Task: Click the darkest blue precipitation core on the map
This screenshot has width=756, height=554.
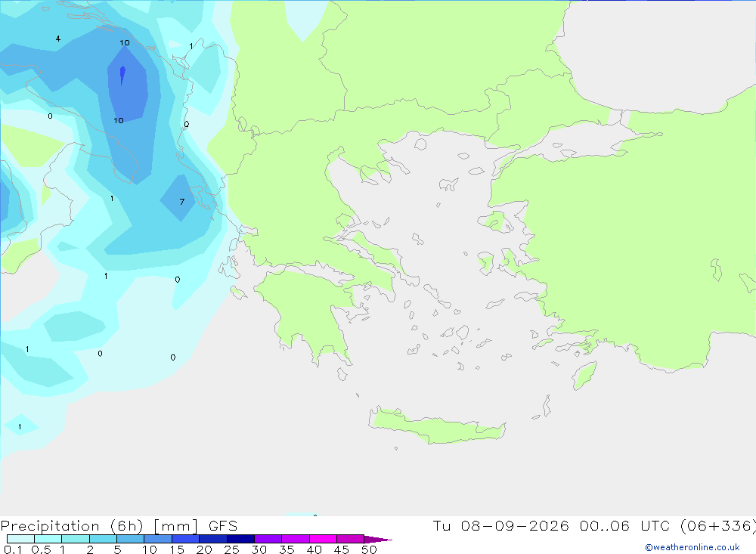Action: click(x=122, y=74)
